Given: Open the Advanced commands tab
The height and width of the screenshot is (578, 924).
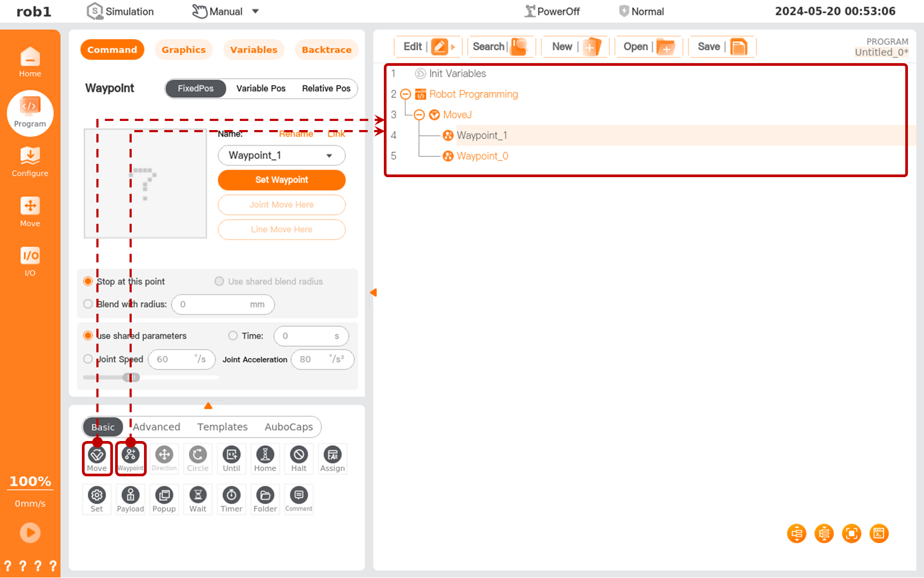Looking at the screenshot, I should 156,427.
